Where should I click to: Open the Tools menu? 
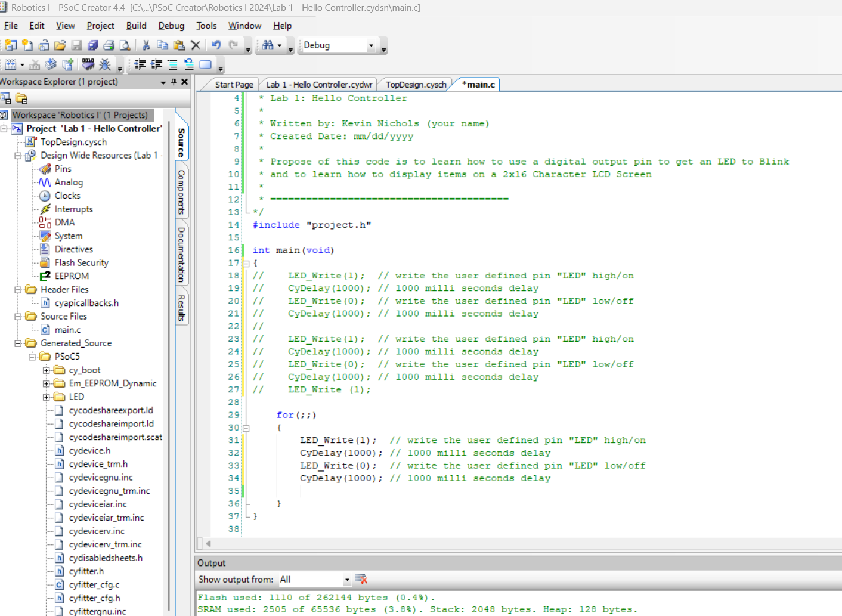[x=206, y=26]
